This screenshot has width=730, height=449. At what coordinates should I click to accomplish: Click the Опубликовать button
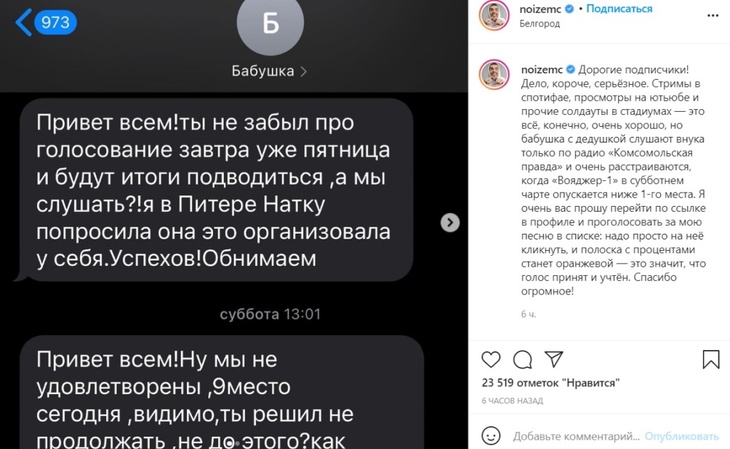click(682, 436)
